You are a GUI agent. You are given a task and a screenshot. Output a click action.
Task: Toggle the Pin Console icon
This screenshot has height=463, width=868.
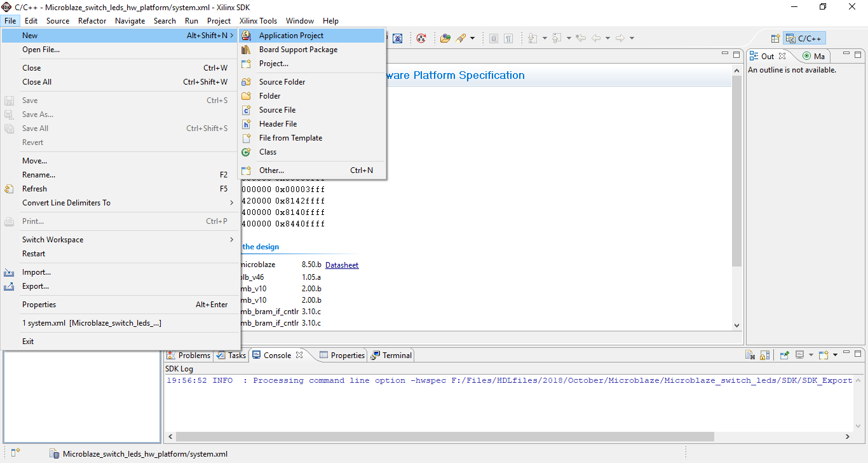(785, 355)
